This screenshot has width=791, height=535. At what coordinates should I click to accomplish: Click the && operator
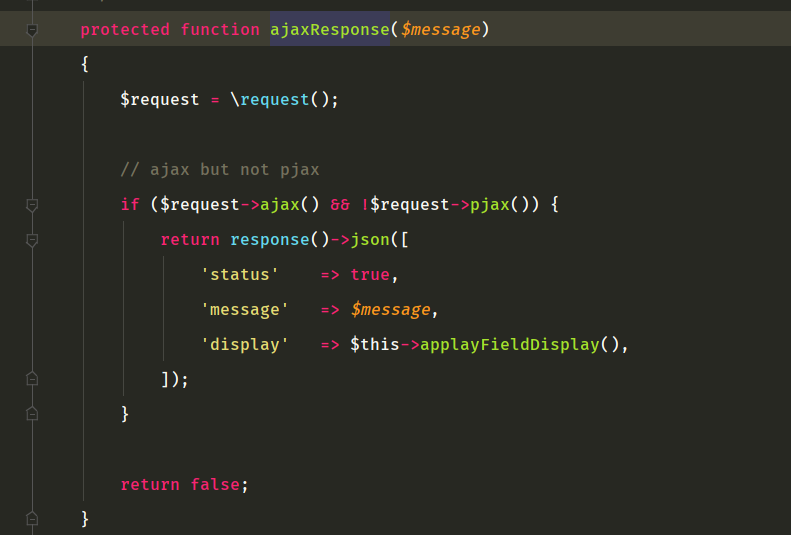pyautogui.click(x=340, y=205)
